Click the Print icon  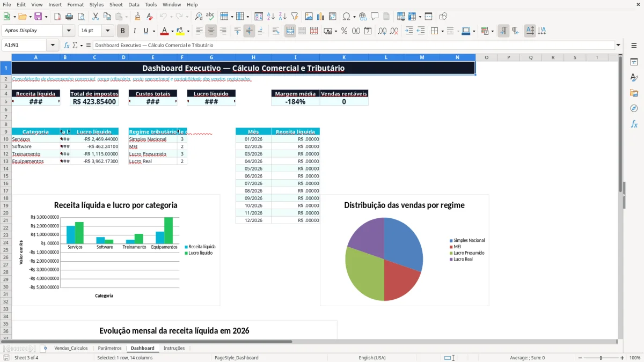tap(69, 17)
